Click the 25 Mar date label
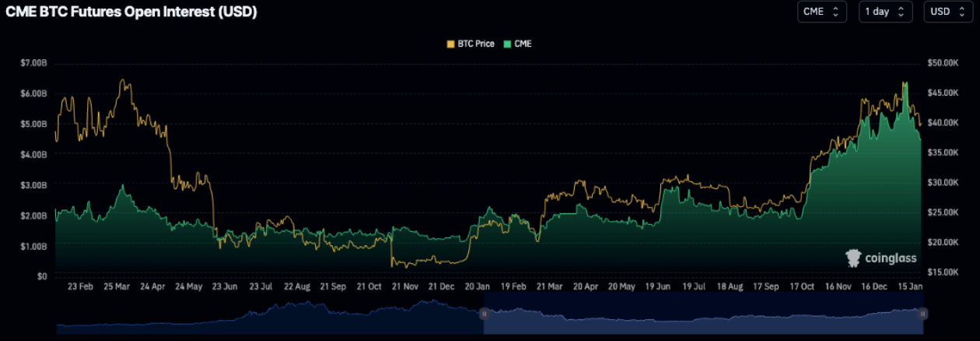Image resolution: width=980 pixels, height=341 pixels. (x=117, y=287)
